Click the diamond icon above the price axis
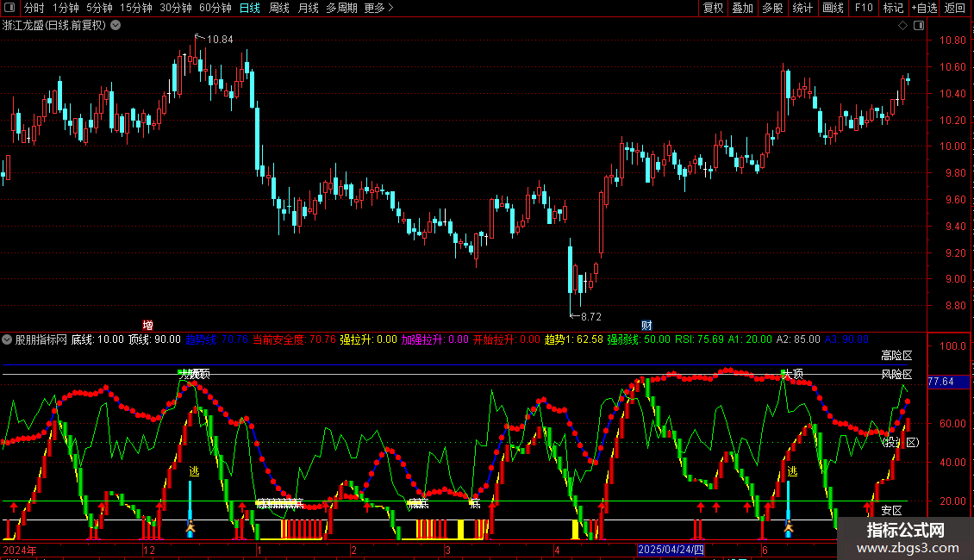Viewport: 974px width, 560px height. click(x=902, y=25)
